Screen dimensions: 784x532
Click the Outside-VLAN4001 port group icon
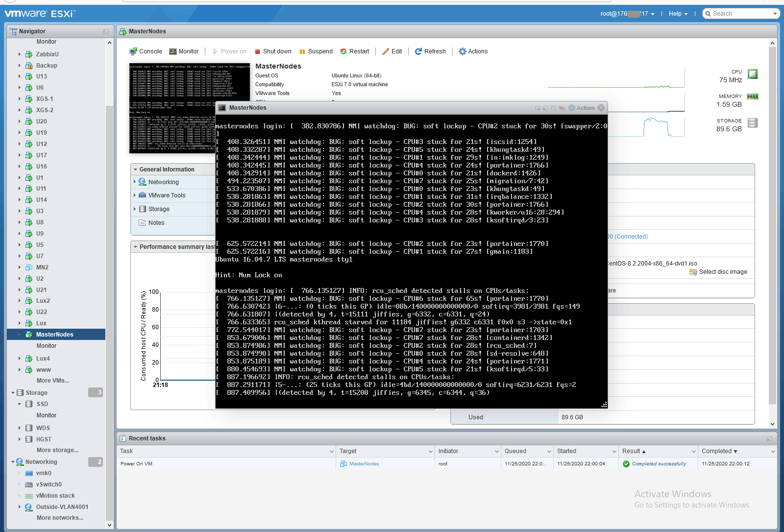(x=29, y=507)
